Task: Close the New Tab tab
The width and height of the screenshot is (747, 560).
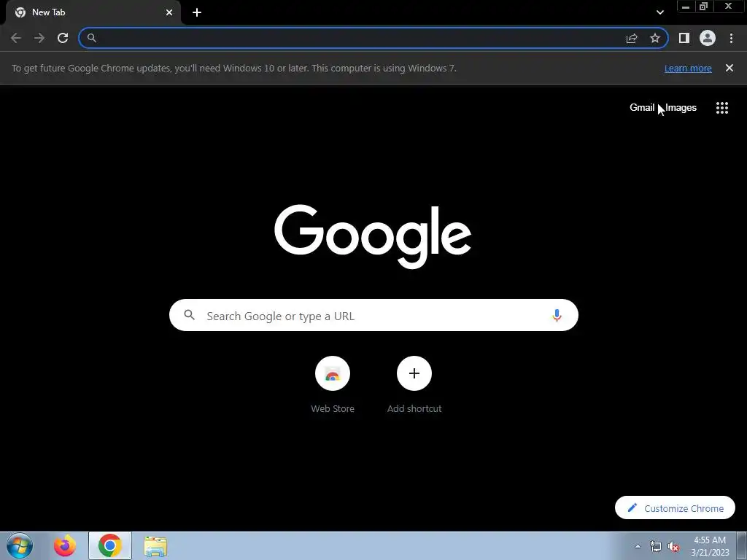Action: (169, 12)
